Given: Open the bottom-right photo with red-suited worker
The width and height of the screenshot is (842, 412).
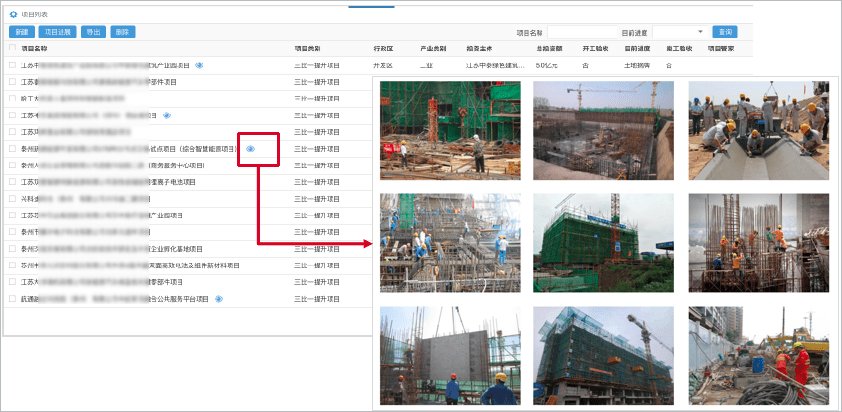Looking at the screenshot, I should [759, 353].
